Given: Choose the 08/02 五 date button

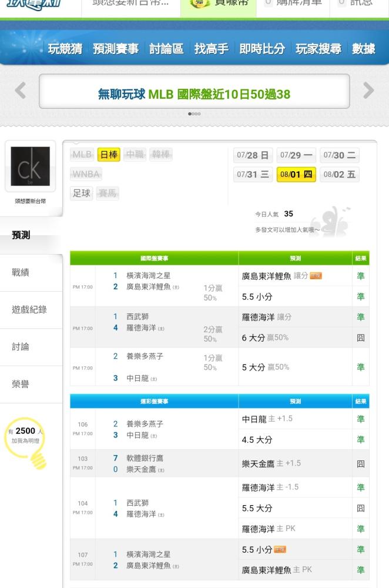Looking at the screenshot, I should (x=340, y=175).
